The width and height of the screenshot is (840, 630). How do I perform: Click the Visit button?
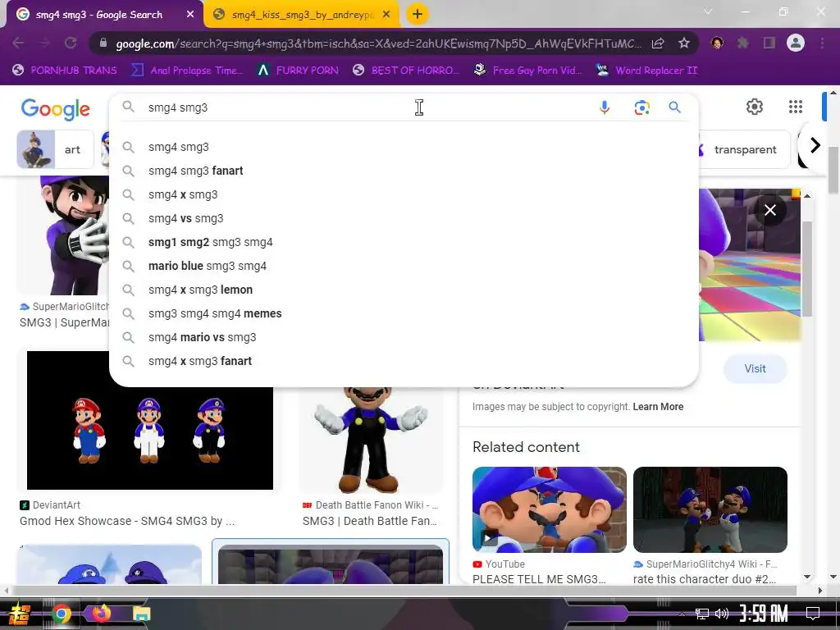(x=755, y=368)
